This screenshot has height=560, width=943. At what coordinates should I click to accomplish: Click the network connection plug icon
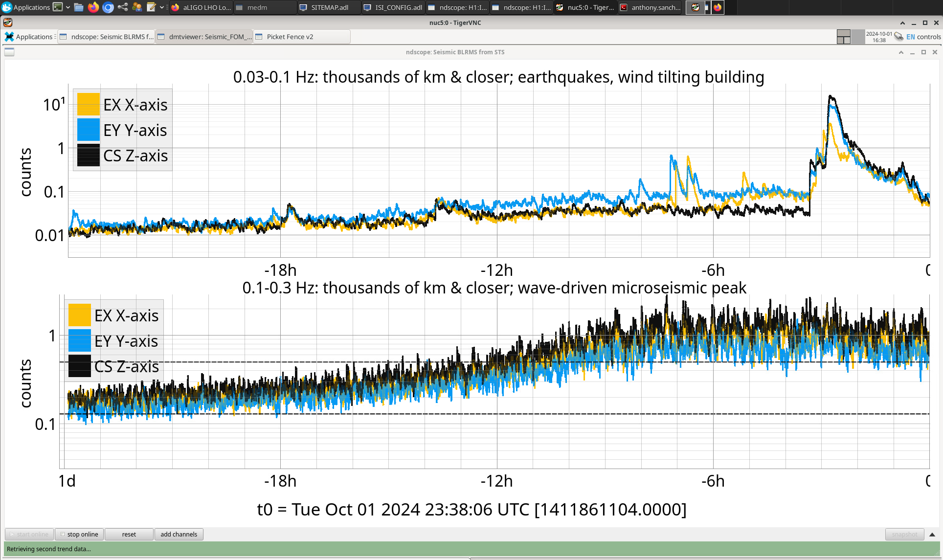(x=898, y=37)
